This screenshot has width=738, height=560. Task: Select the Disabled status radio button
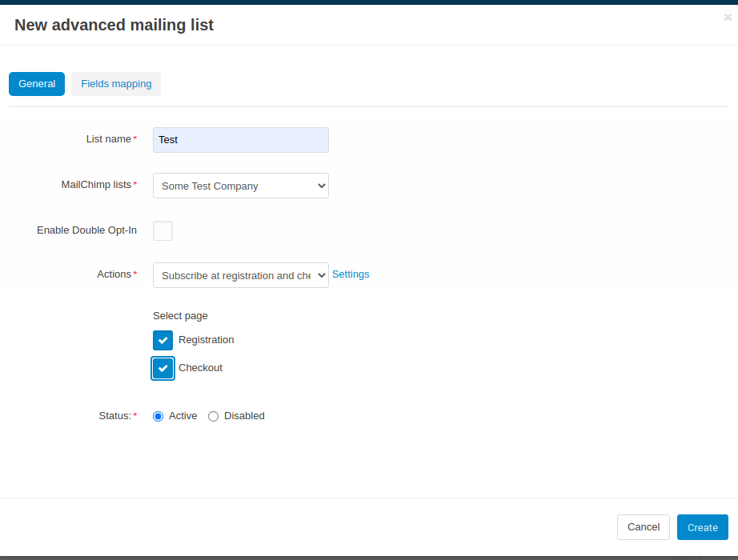[x=213, y=416]
